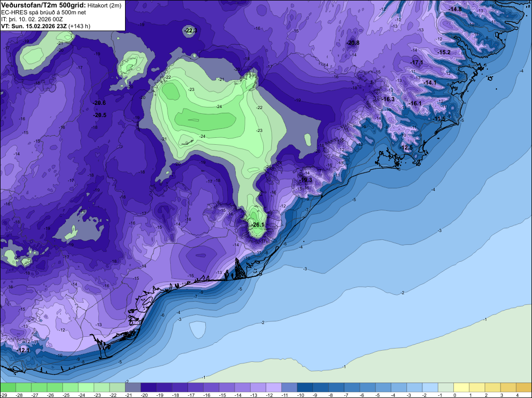Click the light blue legend swatch between -2 and -1
532x398 pixels.
(430, 387)
